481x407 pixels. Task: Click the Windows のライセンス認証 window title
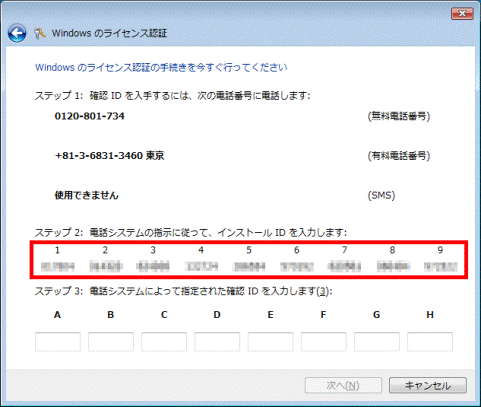point(109,33)
